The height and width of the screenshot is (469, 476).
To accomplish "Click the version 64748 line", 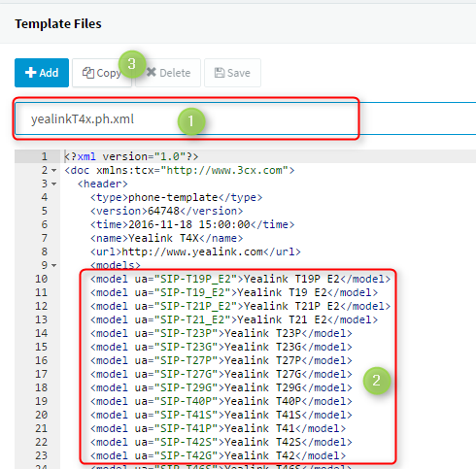I will [166, 211].
